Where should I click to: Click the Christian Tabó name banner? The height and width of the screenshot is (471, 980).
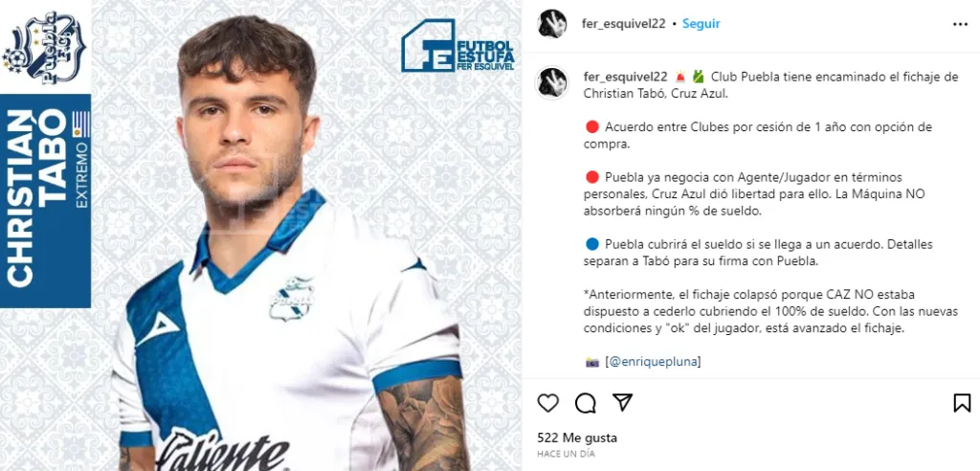click(45, 200)
